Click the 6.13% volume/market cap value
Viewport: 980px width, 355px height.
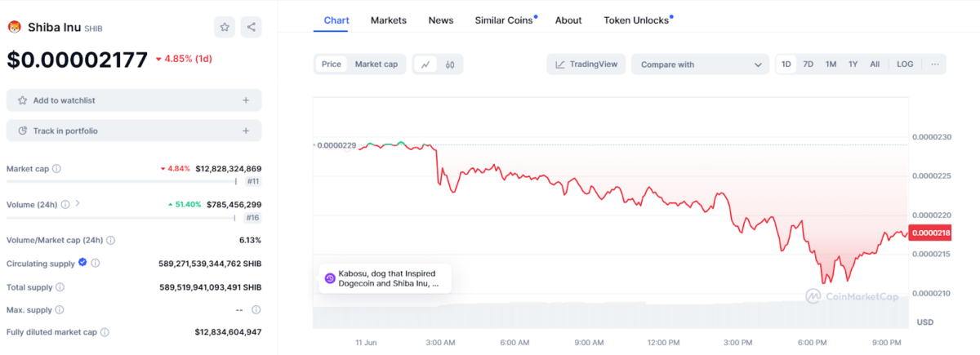(250, 241)
